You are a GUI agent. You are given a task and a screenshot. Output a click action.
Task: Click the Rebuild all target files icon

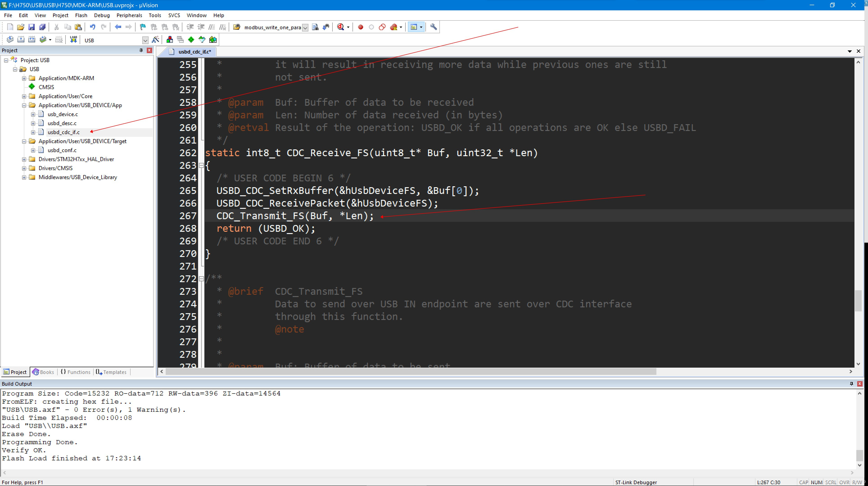[31, 40]
